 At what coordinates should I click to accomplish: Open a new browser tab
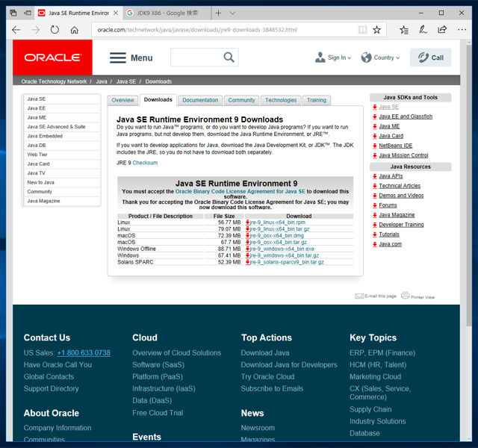tap(218, 13)
